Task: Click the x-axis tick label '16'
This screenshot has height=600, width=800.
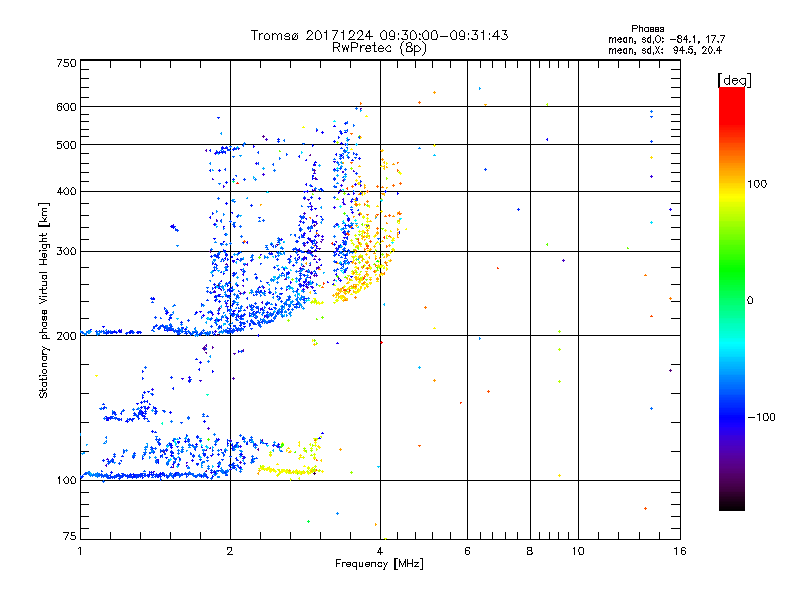Action: pyautogui.click(x=680, y=551)
